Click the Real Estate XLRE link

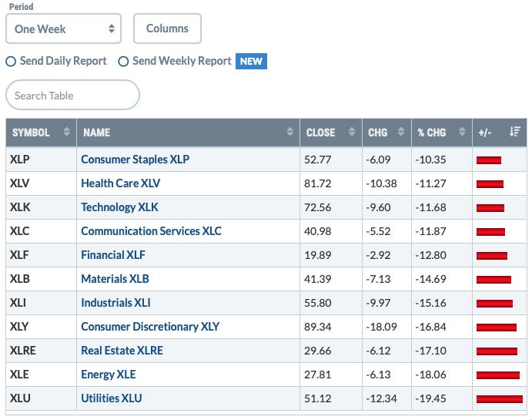122,351
